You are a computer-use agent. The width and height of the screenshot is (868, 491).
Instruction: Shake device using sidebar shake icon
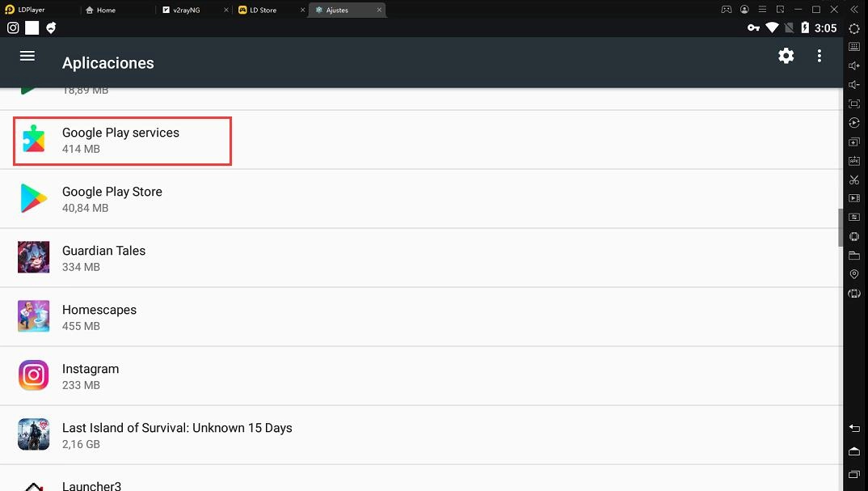pyautogui.click(x=854, y=237)
